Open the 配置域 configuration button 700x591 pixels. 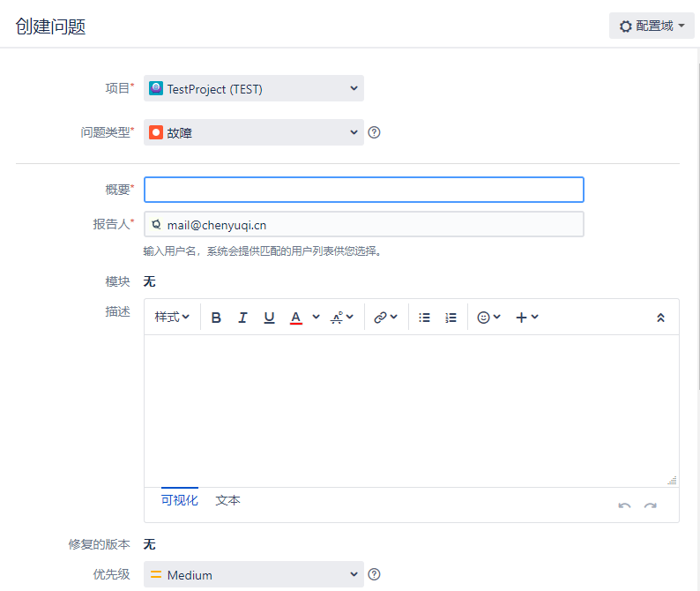(652, 26)
